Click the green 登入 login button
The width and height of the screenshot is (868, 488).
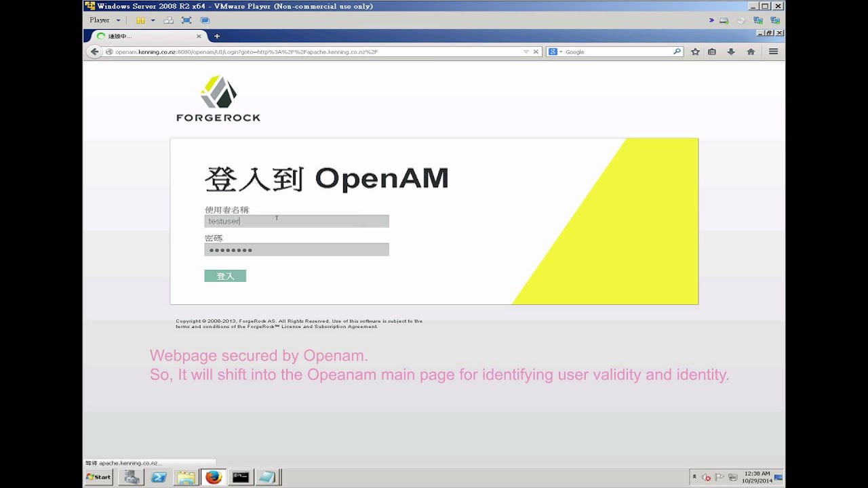(x=225, y=276)
